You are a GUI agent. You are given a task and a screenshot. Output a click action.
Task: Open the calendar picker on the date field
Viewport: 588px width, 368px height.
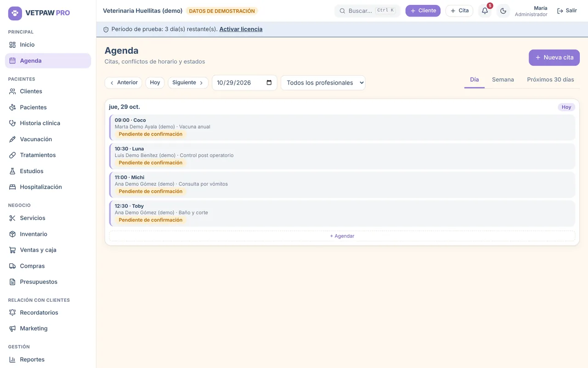269,83
